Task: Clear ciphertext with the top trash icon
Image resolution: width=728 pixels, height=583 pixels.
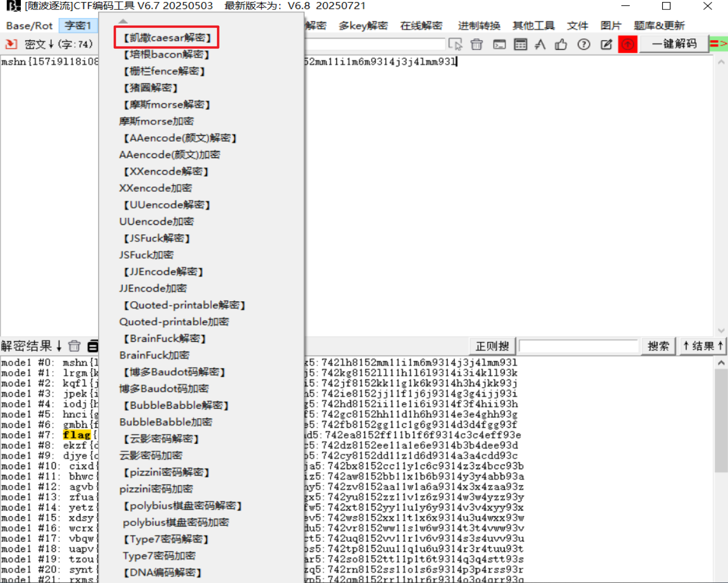Action: 477,45
